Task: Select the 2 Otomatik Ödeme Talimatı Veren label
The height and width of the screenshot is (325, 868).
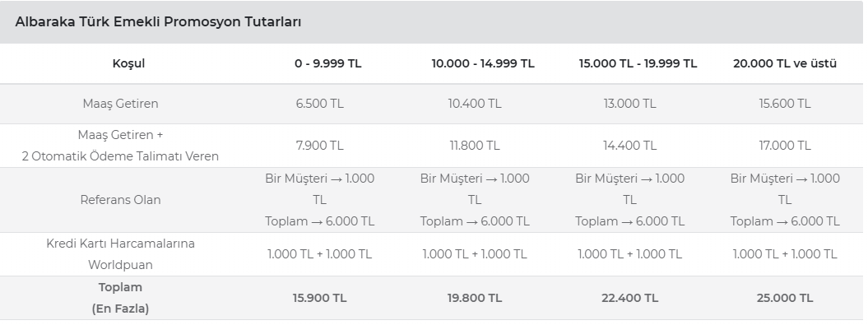Action: click(120, 156)
